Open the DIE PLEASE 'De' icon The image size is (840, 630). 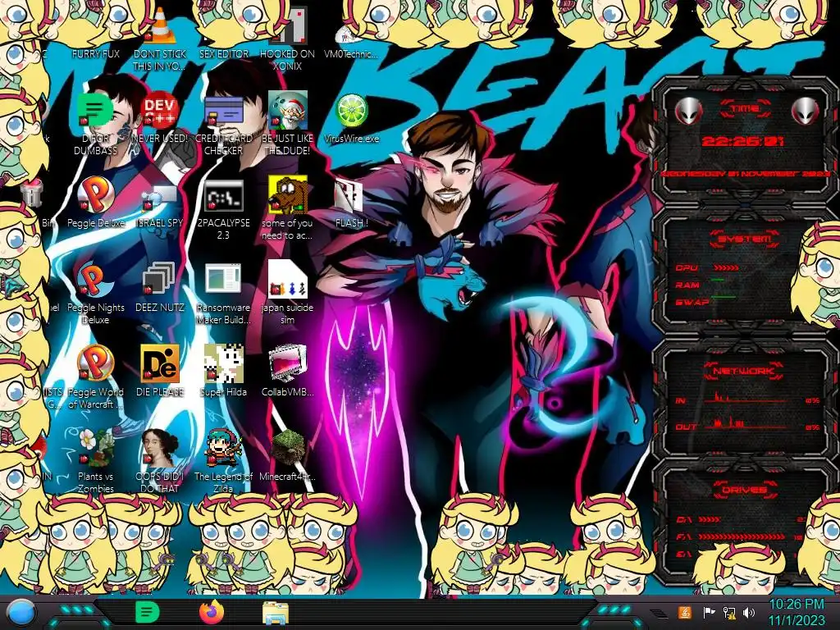(160, 364)
